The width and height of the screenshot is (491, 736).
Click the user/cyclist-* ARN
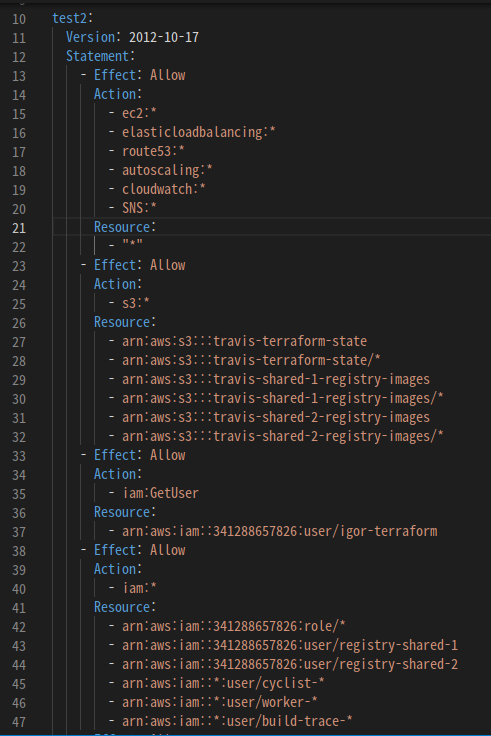(x=223, y=683)
